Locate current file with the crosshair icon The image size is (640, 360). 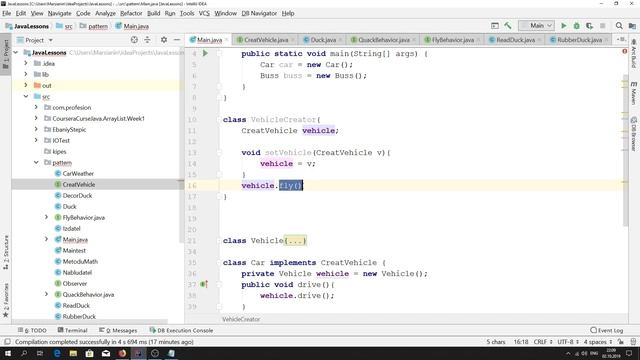tap(134, 40)
